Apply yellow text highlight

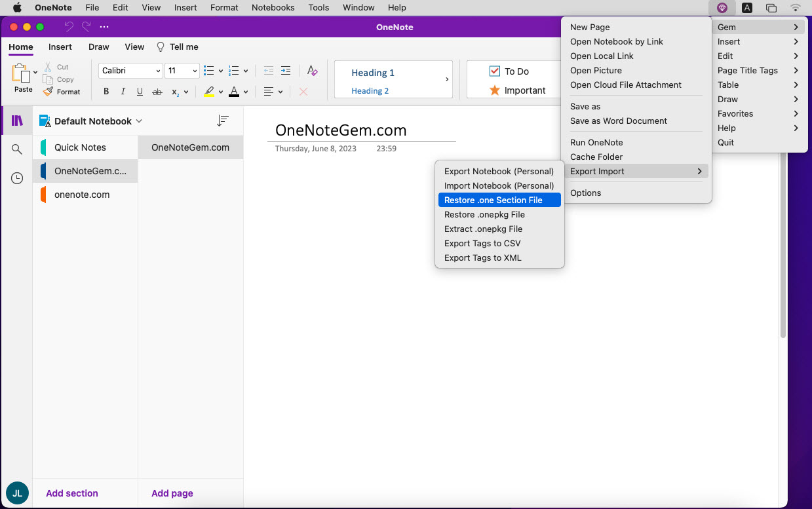pos(209,92)
